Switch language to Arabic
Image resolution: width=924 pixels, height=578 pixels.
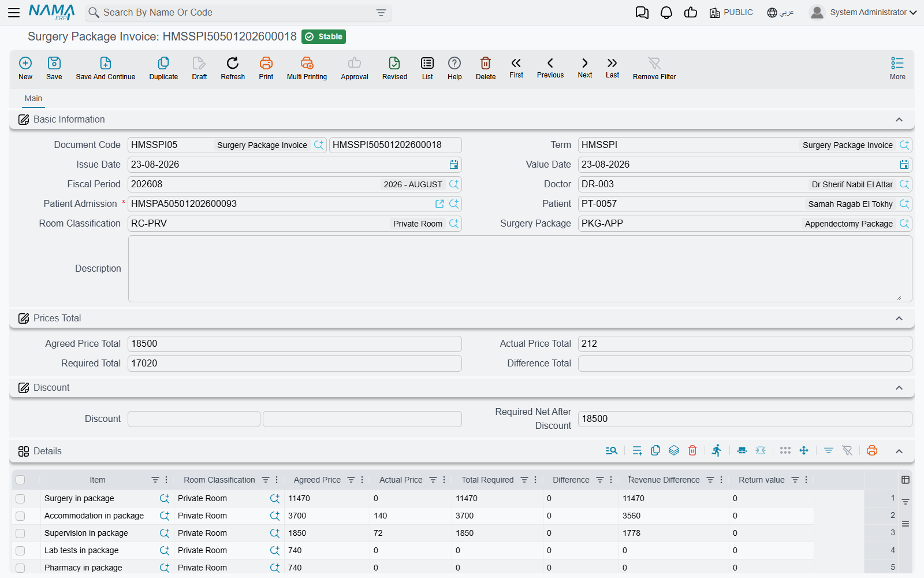pyautogui.click(x=781, y=13)
